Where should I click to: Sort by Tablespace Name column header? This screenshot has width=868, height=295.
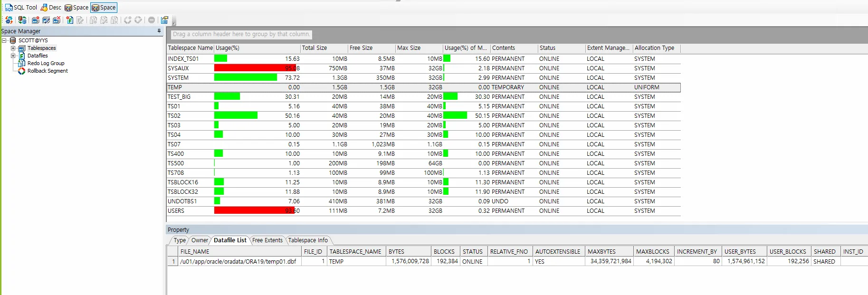(190, 48)
